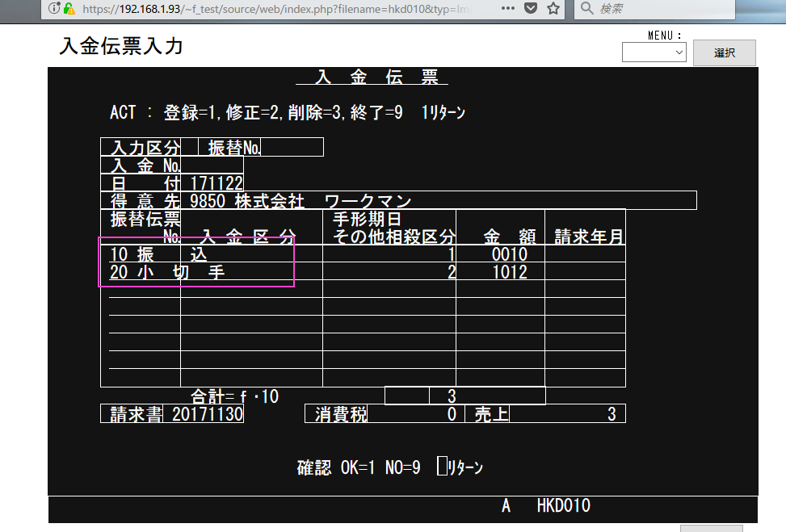Image resolution: width=786 pixels, height=532 pixels.
Task: Click the 振替No. field
Action: 292,147
